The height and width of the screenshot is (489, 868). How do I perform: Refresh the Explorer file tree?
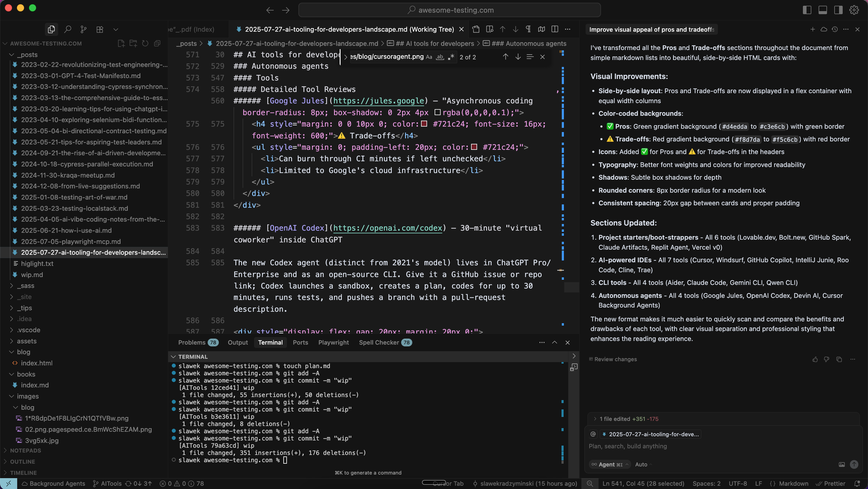pyautogui.click(x=145, y=43)
